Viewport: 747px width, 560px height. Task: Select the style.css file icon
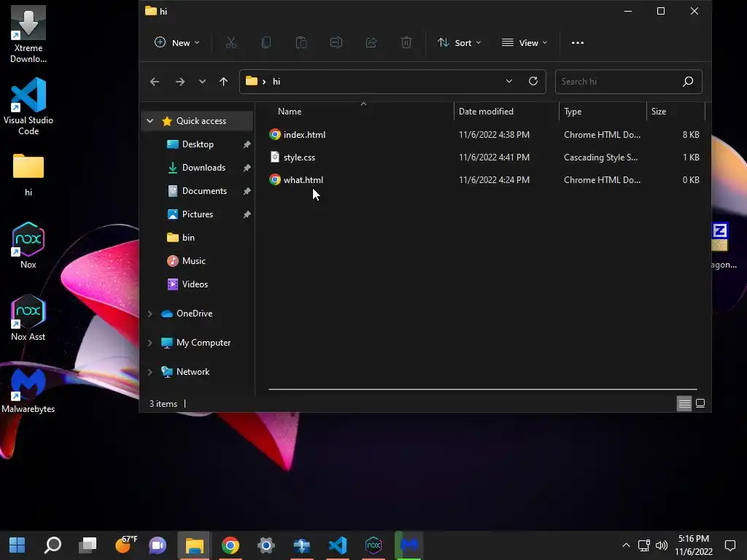[x=275, y=157]
